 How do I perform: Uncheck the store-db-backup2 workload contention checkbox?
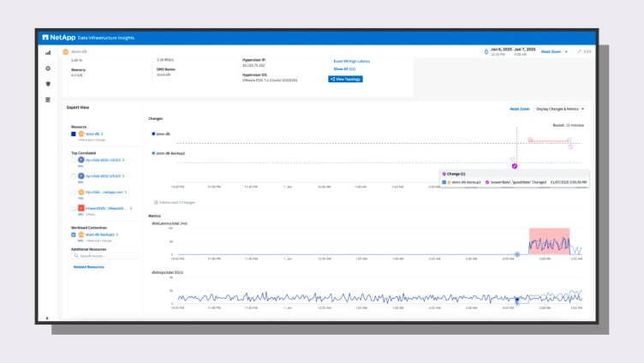(74, 233)
